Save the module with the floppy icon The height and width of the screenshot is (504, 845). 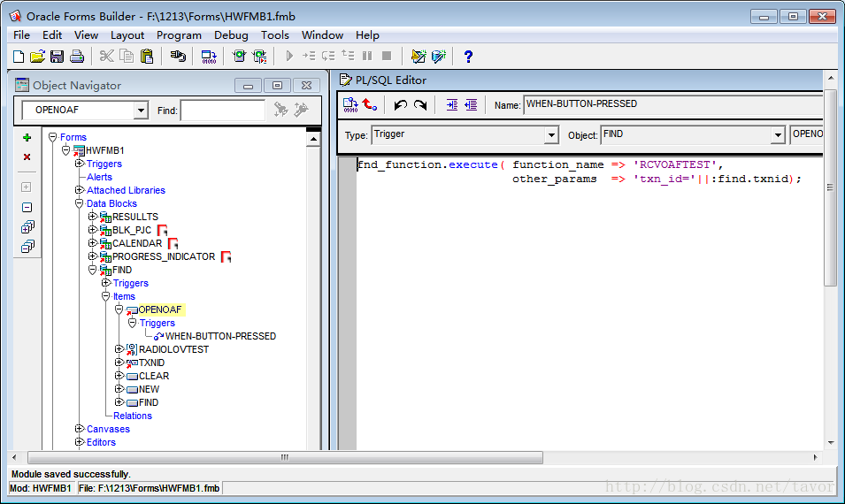pyautogui.click(x=58, y=56)
